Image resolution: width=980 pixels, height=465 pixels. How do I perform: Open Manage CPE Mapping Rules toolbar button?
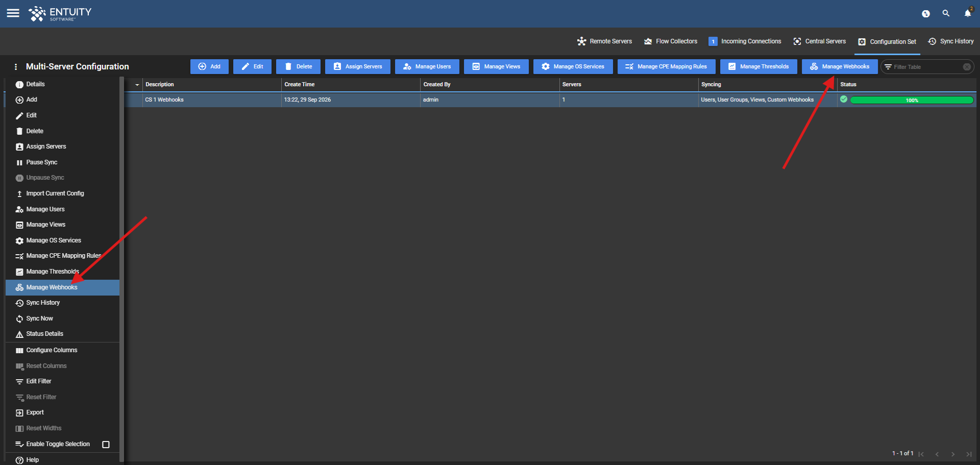tap(666, 67)
